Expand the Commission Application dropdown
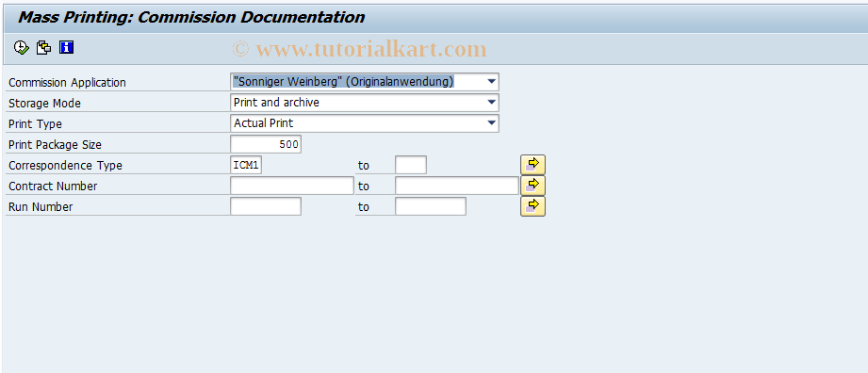This screenshot has width=868, height=373. tap(492, 82)
